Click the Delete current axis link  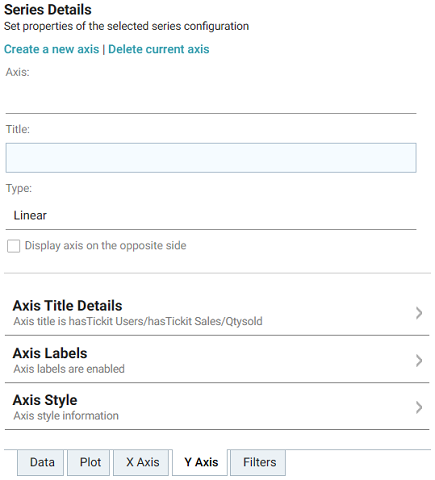tap(159, 49)
